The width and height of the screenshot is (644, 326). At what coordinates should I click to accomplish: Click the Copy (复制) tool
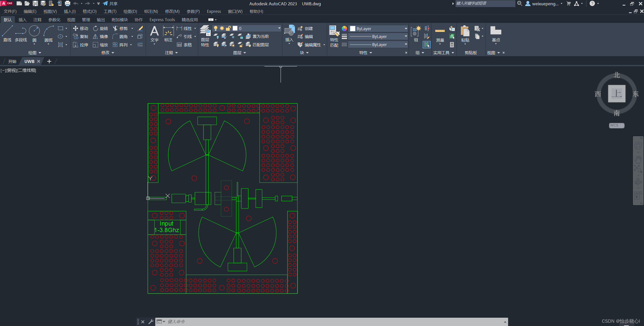pyautogui.click(x=81, y=37)
